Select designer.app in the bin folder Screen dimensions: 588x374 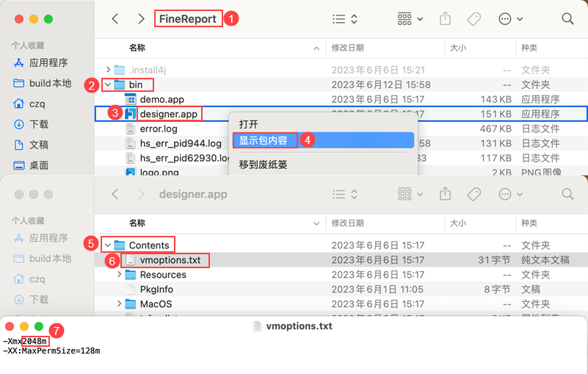coord(168,114)
